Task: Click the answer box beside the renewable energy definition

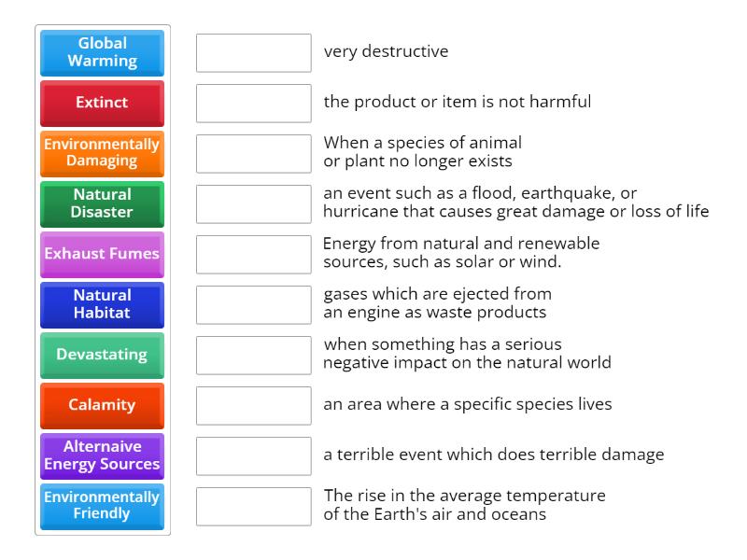Action: [x=253, y=255]
